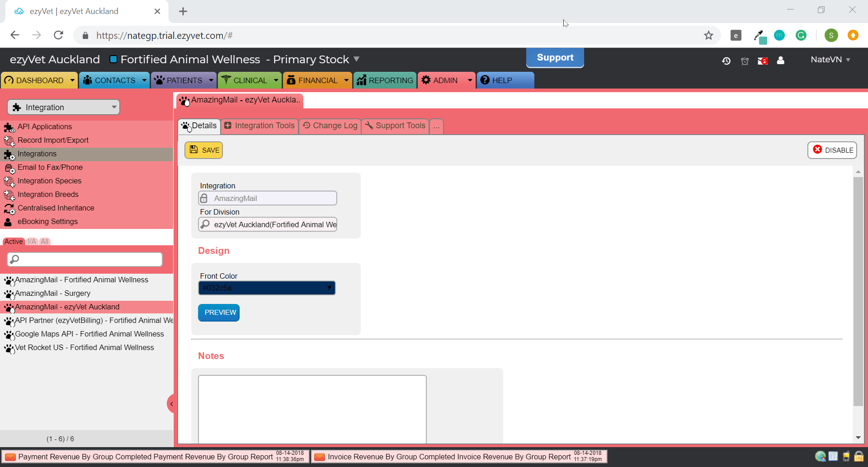Show All records filter
Image resolution: width=868 pixels, height=467 pixels.
[44, 242]
